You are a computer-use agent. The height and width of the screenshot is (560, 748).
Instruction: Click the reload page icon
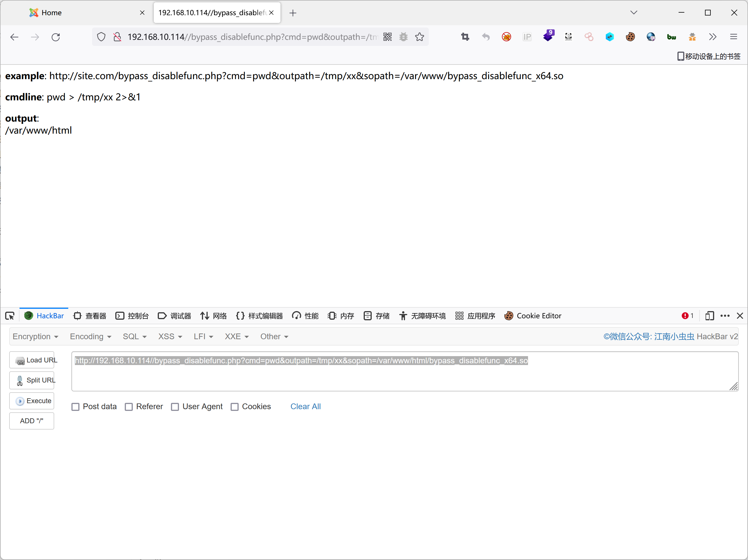(x=56, y=37)
